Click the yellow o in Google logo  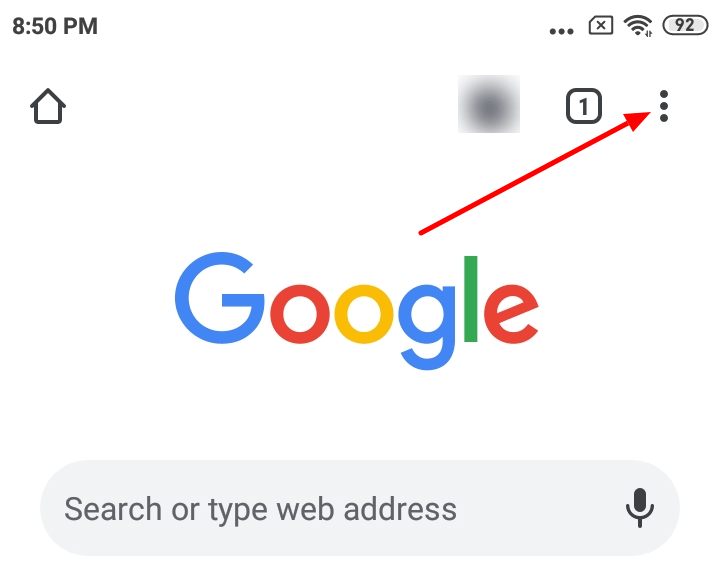364,314
